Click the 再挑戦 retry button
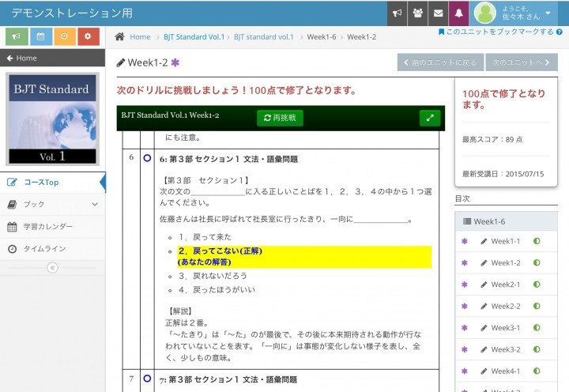This screenshot has height=392, width=569. pyautogui.click(x=280, y=118)
